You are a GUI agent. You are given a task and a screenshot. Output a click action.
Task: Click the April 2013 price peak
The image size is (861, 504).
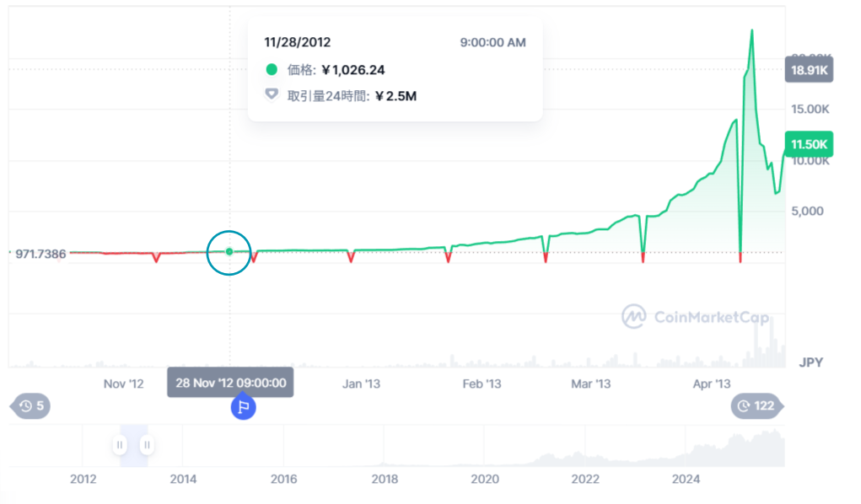click(x=751, y=31)
